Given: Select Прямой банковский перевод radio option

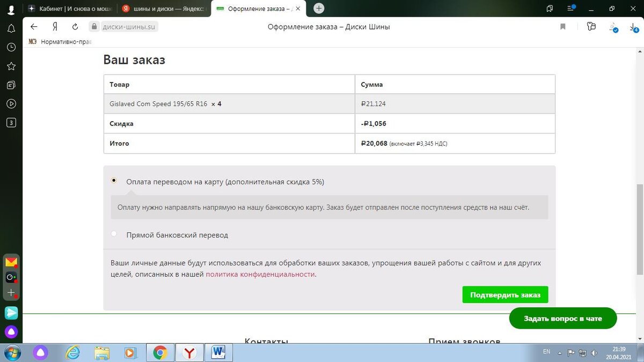Looking at the screenshot, I should click(114, 234).
